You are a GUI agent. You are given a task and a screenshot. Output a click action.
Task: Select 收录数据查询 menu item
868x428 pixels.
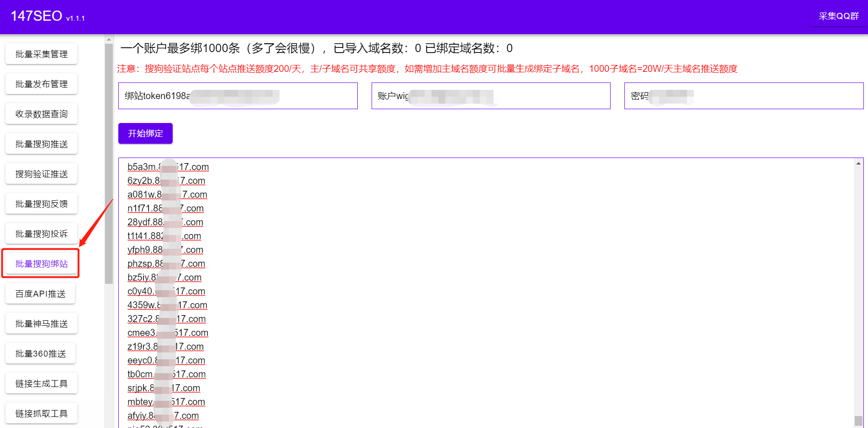click(x=41, y=114)
